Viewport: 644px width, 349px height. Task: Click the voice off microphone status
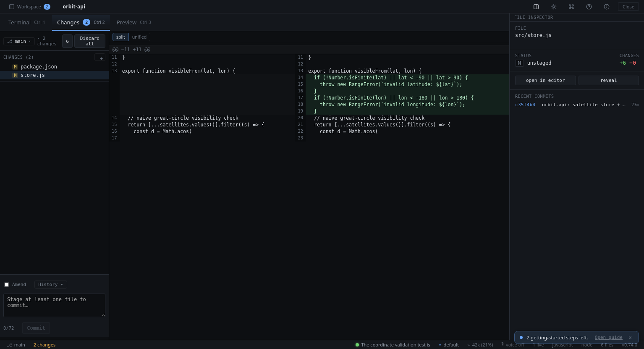513,345
